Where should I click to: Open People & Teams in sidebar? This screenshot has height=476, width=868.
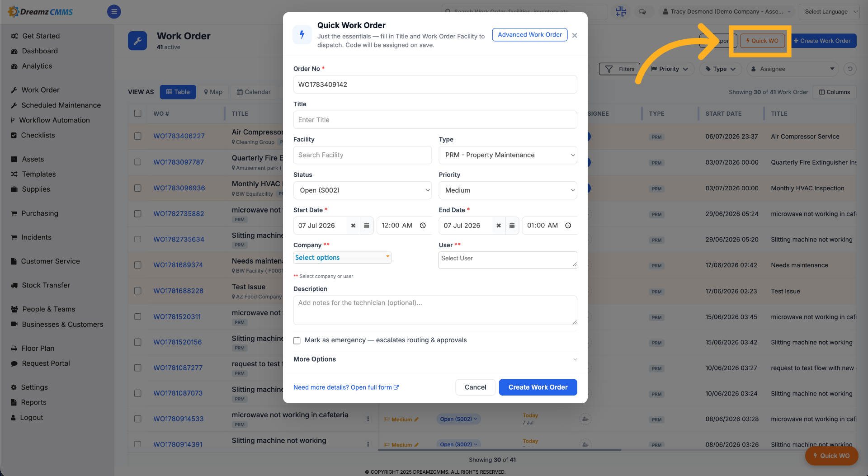point(48,309)
